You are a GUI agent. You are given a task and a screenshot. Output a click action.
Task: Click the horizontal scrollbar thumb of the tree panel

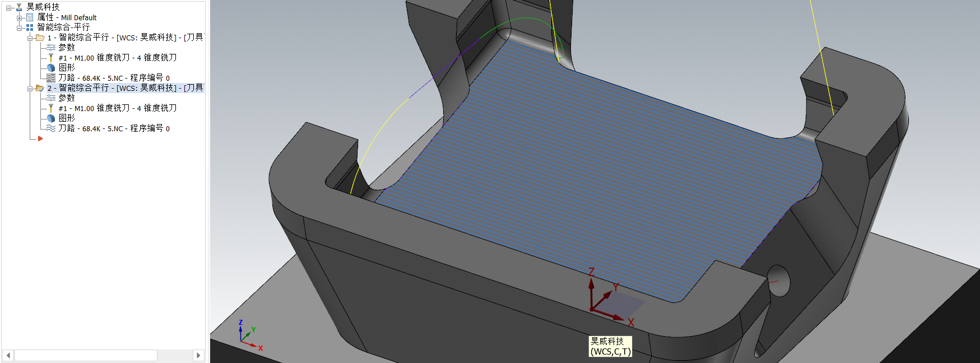coord(85,355)
